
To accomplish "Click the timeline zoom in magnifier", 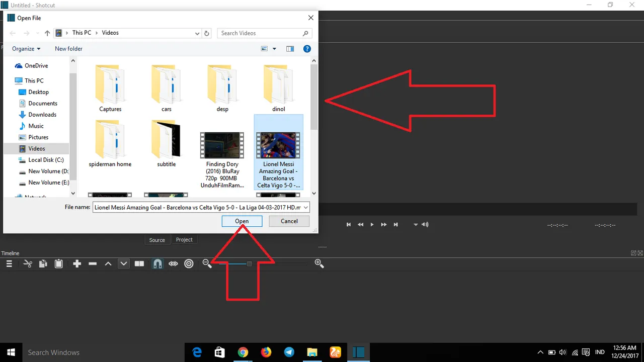I will tap(319, 263).
